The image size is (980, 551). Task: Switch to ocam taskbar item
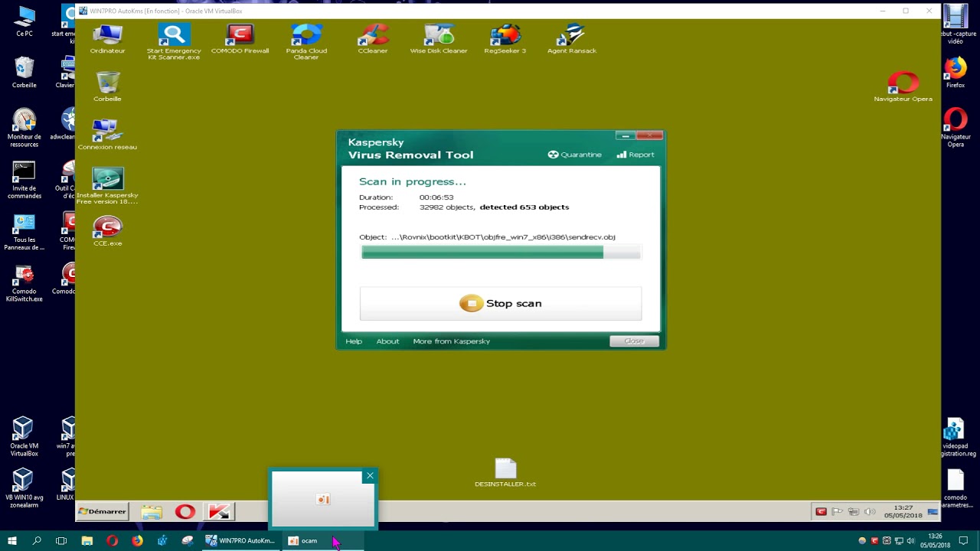tap(322, 541)
